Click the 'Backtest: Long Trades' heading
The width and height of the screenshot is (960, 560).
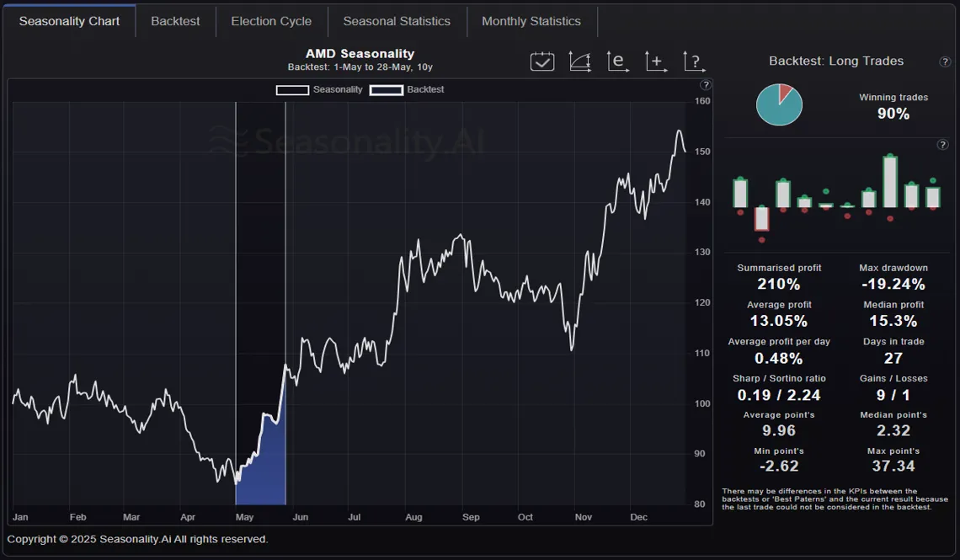point(835,61)
